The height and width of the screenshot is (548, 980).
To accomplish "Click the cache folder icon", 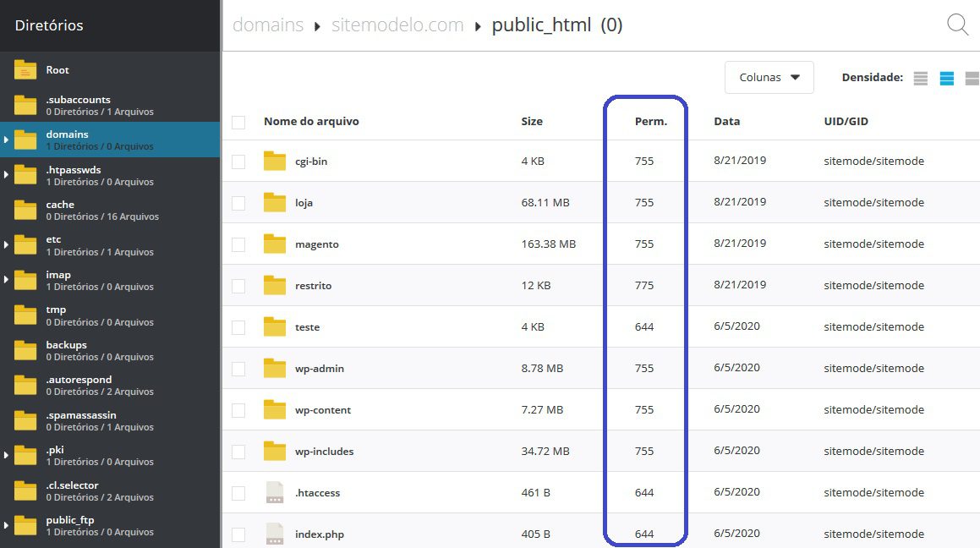I will tap(25, 210).
